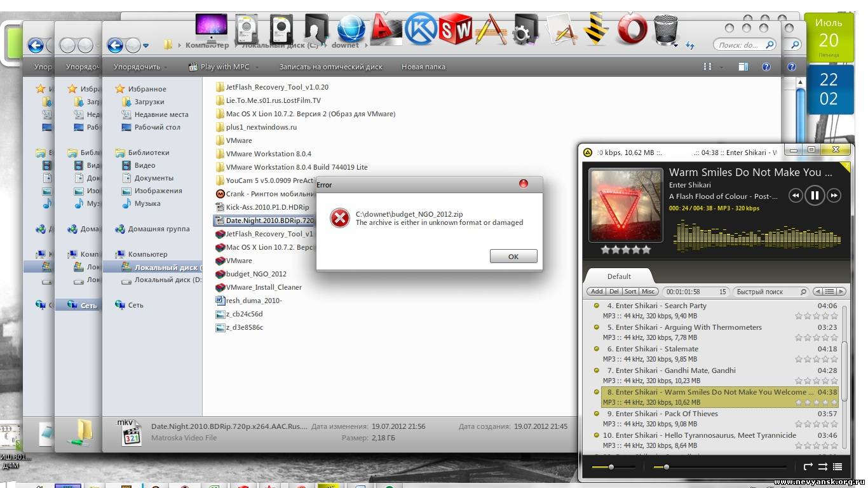Click the Add button in AIMP playlist
Viewport: 868px width, 488px height.
pos(597,292)
